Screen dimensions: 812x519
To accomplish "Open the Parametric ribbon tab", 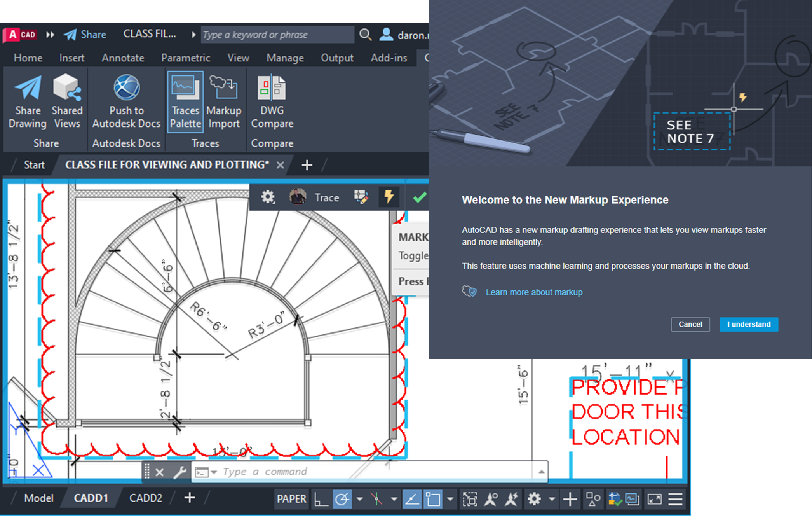I will pyautogui.click(x=185, y=58).
